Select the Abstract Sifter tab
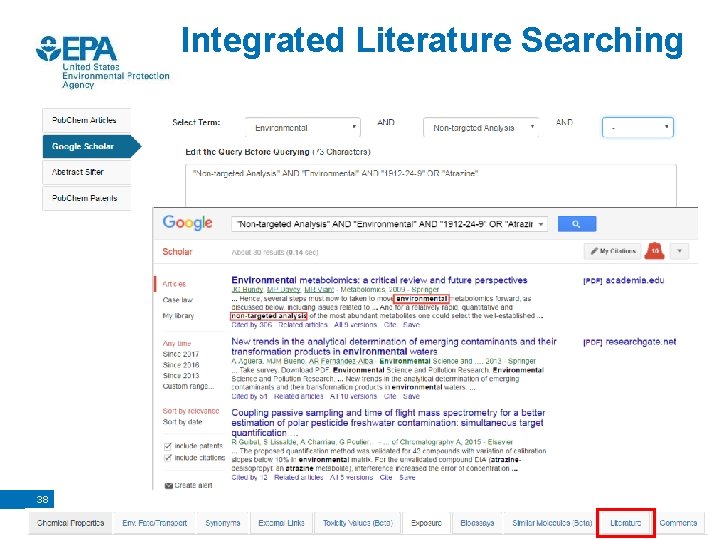Screen dimensions: 720x540 (x=87, y=172)
